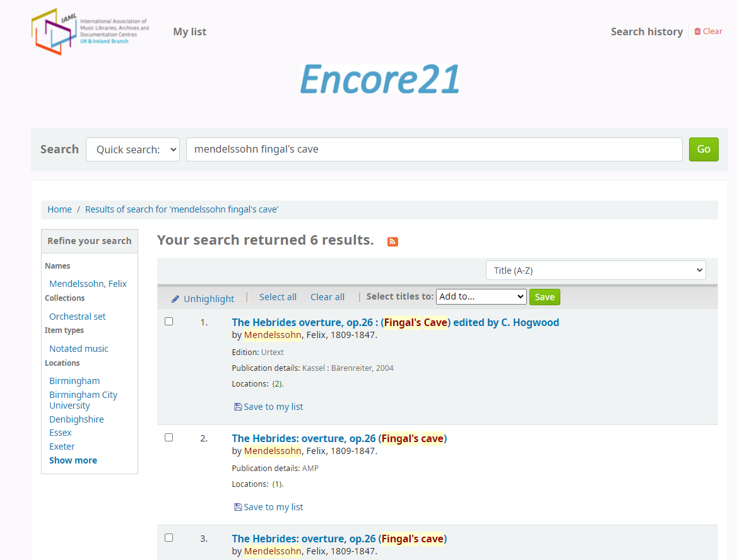The height and width of the screenshot is (560, 737).
Task: Click the Unhighlight pencil icon
Action: 175,299
